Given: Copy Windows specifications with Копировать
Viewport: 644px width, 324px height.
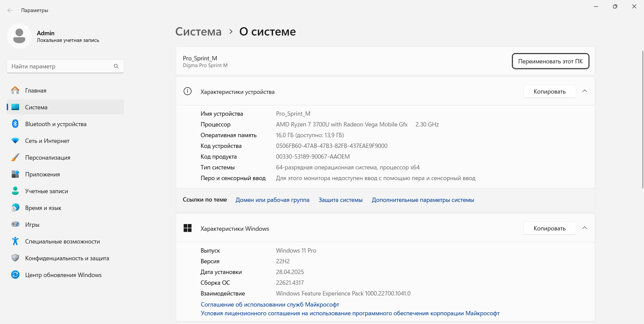Looking at the screenshot, I should coord(549,228).
